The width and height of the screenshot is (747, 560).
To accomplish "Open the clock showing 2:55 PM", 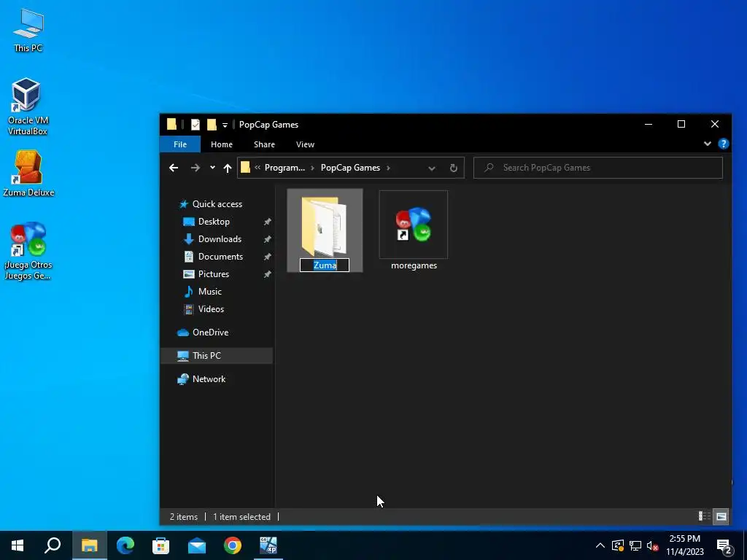I will (684, 545).
